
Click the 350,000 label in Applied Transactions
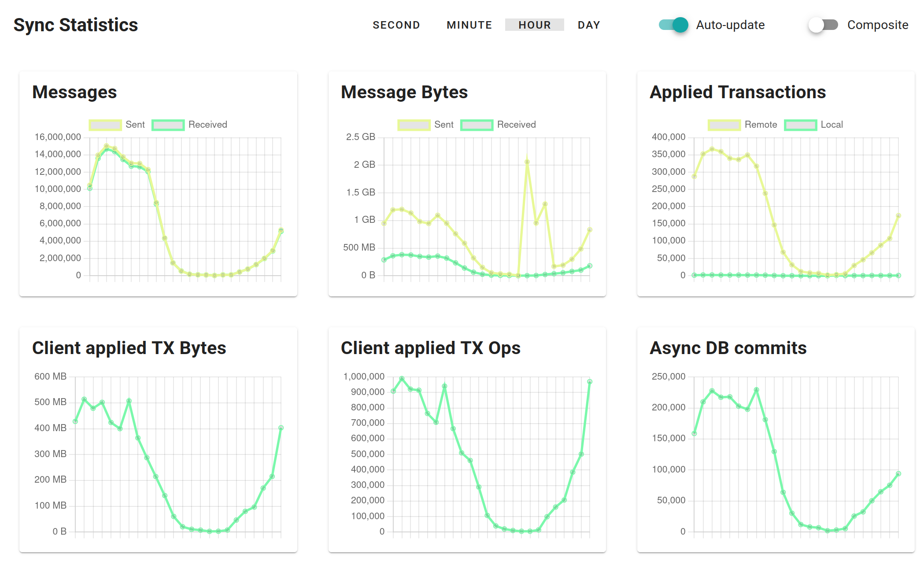[669, 154]
